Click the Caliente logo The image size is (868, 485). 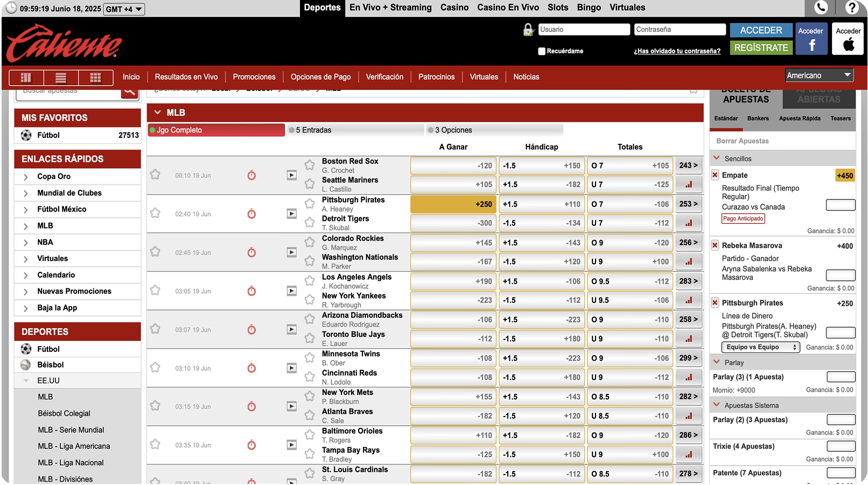[x=64, y=43]
